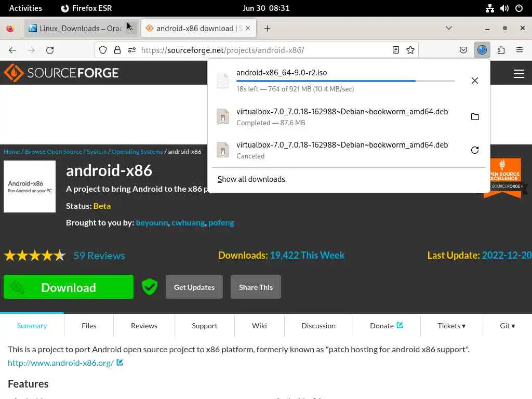Open the system power menu icon
Viewport: 532px width, 399px height.
coord(519,8)
